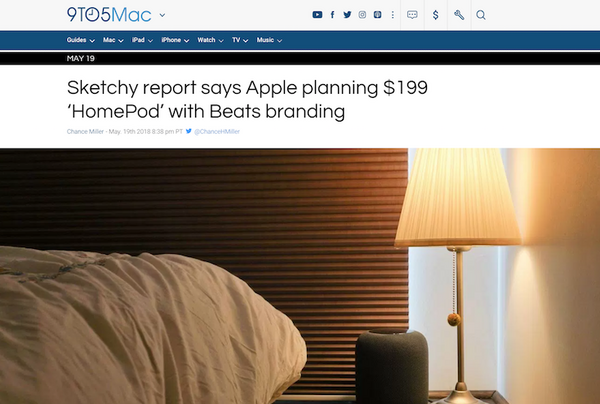This screenshot has width=600, height=404.
Task: Click the dollar sign deals icon
Action: (435, 15)
